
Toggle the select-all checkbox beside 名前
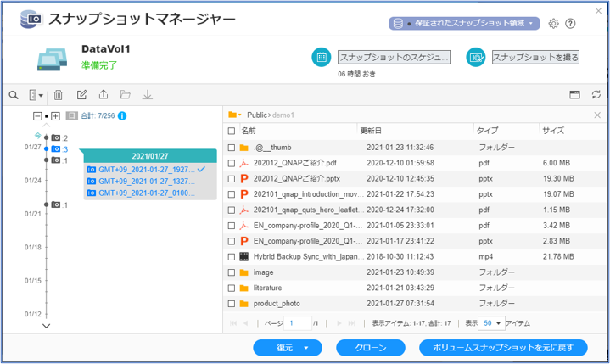[x=232, y=131]
